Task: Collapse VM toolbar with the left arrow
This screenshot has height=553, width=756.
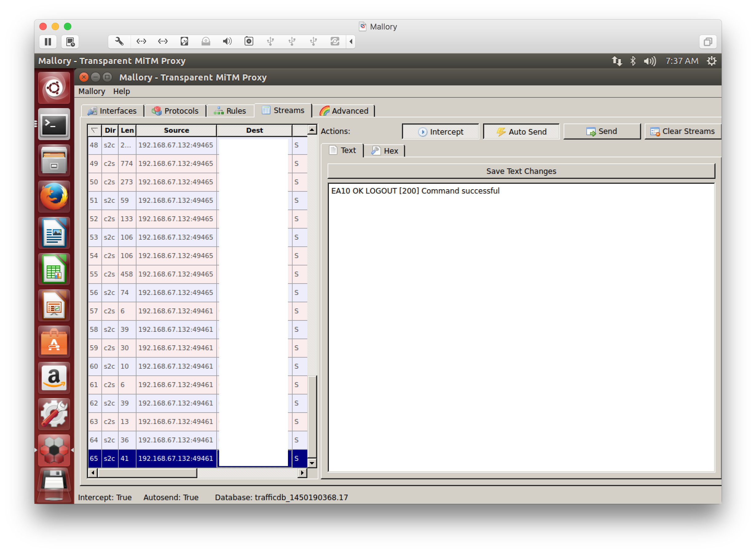Action: (x=351, y=41)
